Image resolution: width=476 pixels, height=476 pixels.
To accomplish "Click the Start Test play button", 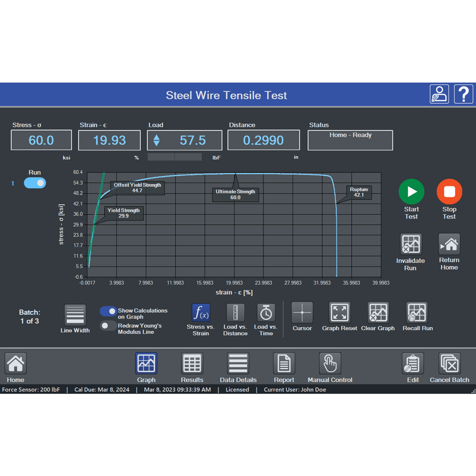I will 411,191.
